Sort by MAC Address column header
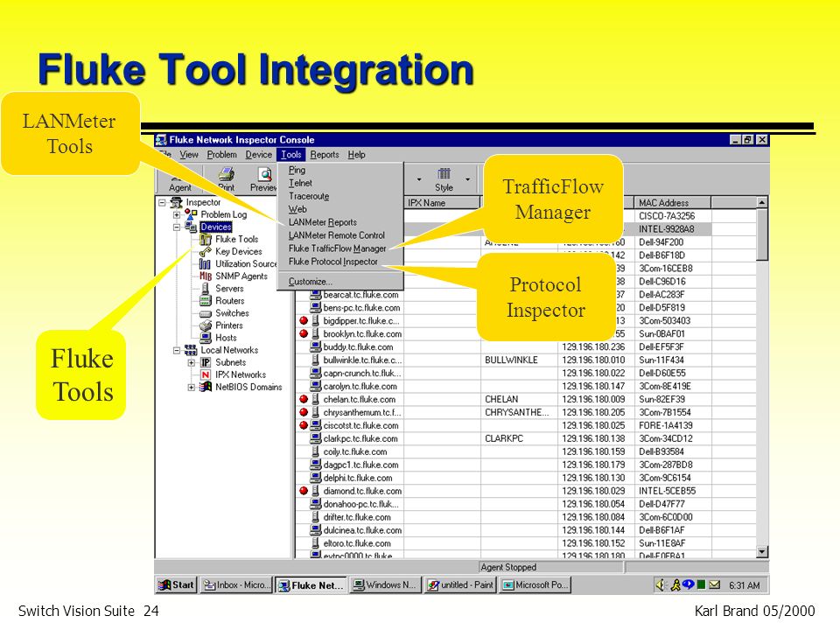Viewport: 840px width, 630px height. click(x=673, y=202)
